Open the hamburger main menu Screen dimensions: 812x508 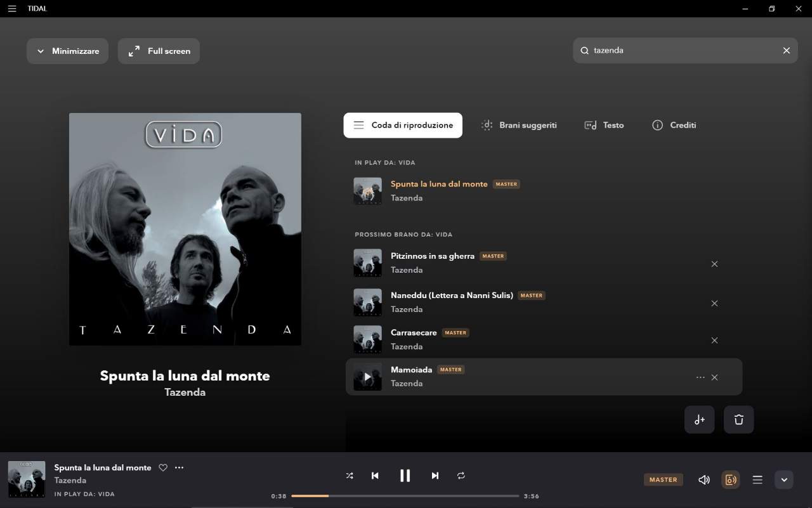pos(12,8)
